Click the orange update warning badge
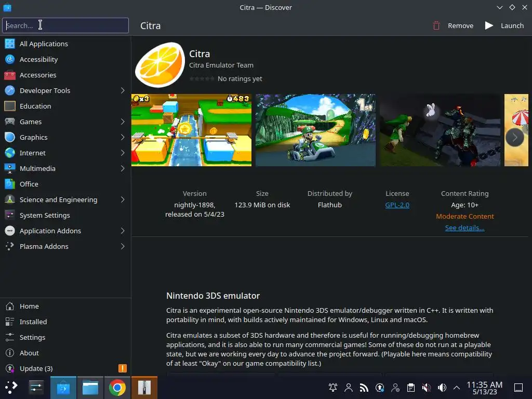 123,368
